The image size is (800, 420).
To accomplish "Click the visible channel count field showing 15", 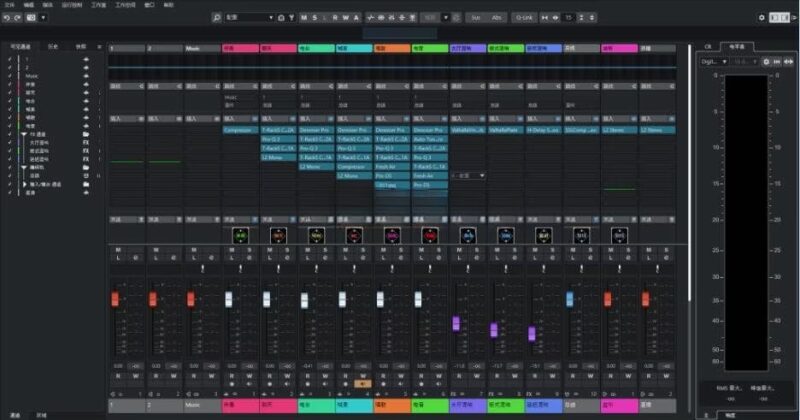I will click(568, 17).
